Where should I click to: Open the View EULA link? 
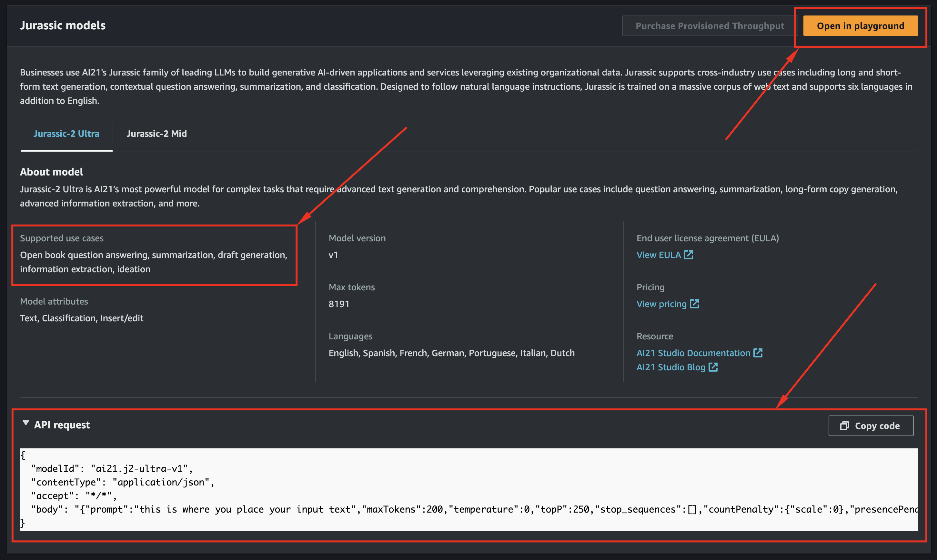[659, 255]
